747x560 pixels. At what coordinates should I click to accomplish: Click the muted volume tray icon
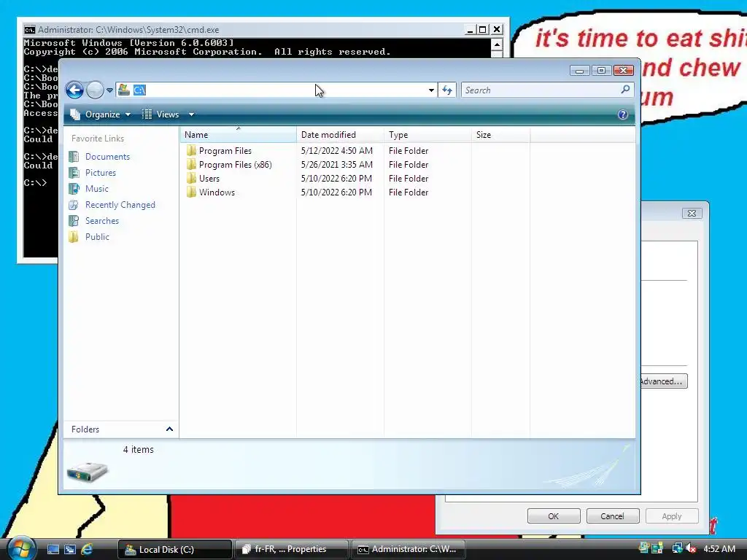click(x=691, y=549)
